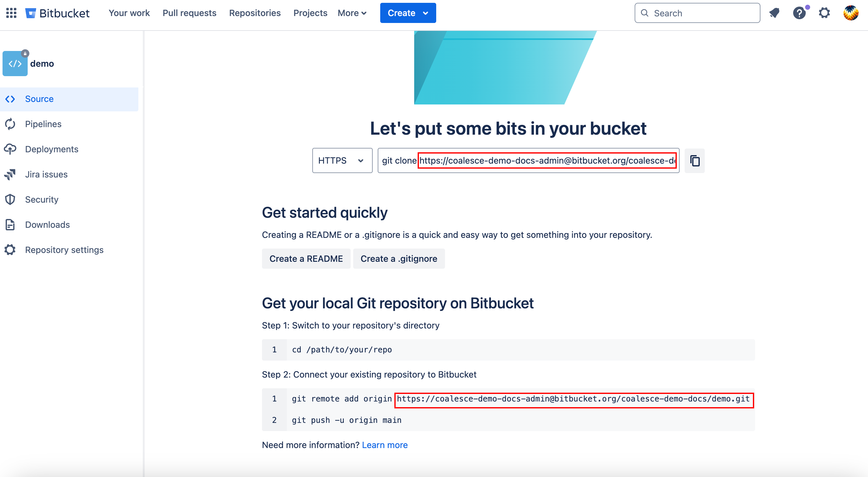
Task: Open Deployments from the sidebar
Action: click(x=51, y=149)
